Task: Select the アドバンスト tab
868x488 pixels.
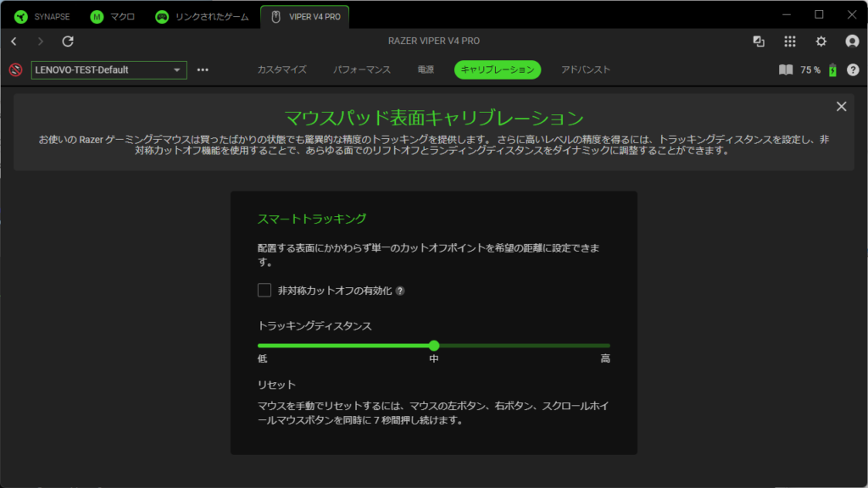Action: point(586,69)
